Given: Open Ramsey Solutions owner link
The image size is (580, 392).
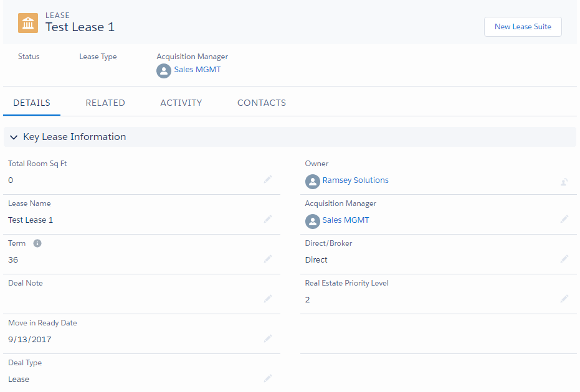Looking at the screenshot, I should pos(356,180).
